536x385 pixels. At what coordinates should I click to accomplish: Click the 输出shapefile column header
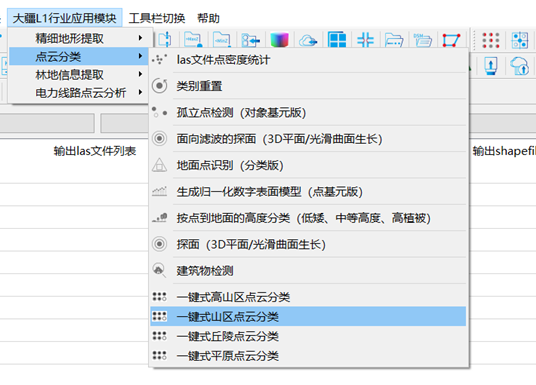(x=504, y=151)
